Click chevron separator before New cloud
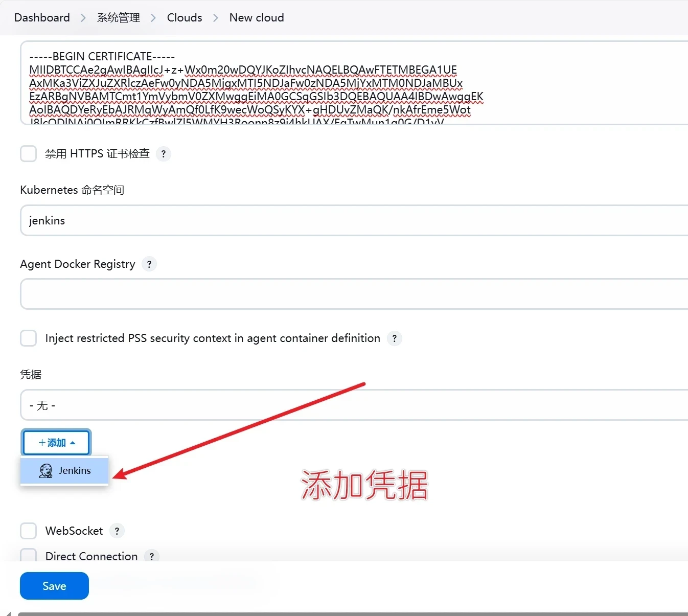Viewport: 688px width, 616px height. (x=216, y=18)
